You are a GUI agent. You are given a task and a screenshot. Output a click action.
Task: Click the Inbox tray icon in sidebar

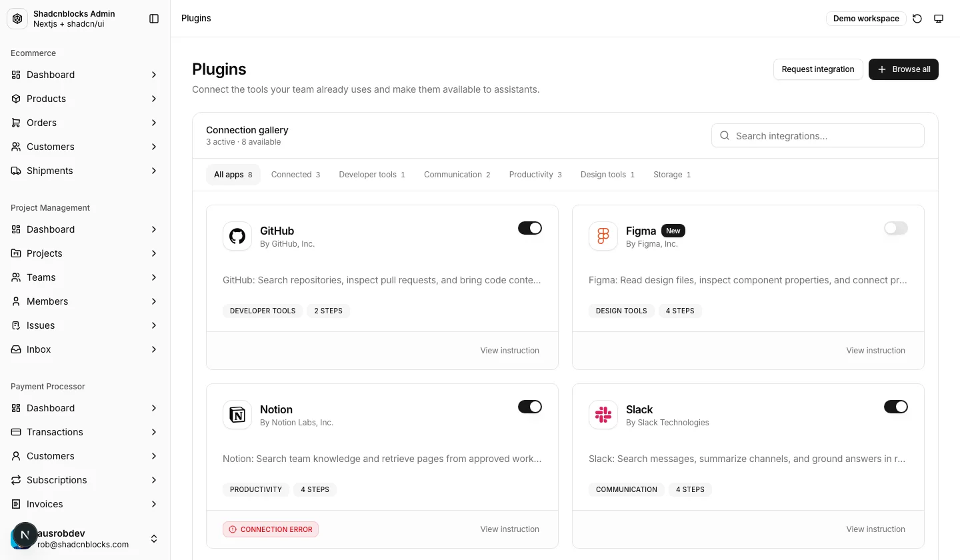pos(16,349)
